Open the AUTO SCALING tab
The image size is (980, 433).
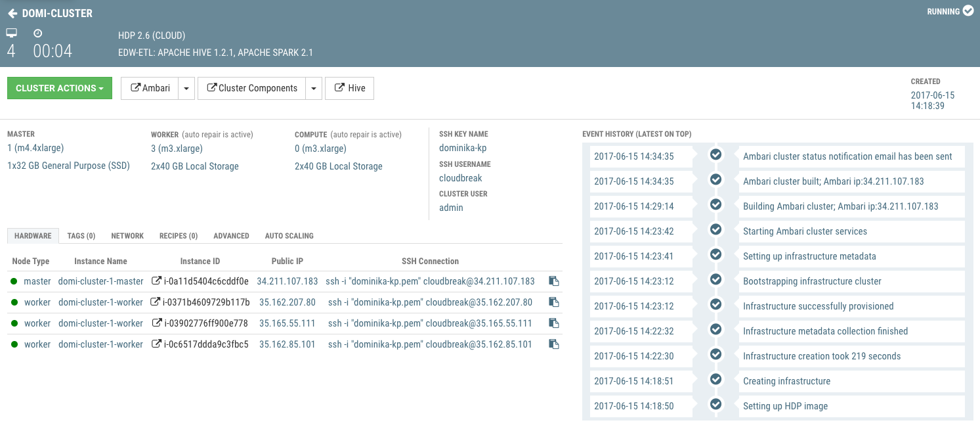[x=289, y=235]
